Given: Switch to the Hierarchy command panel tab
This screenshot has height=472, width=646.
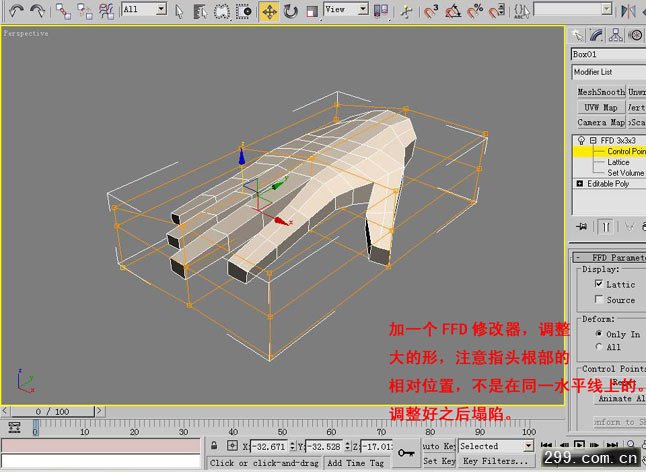Looking at the screenshot, I should [616, 35].
